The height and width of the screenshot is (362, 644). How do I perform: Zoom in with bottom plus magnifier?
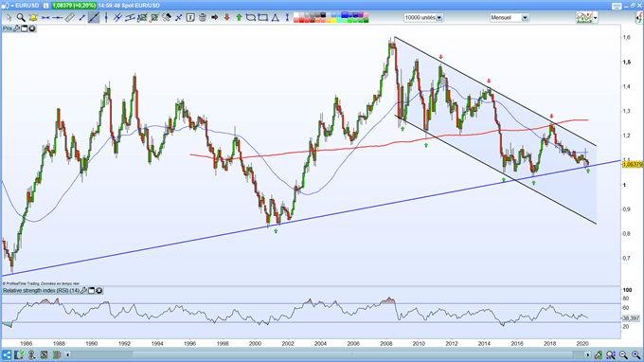(635, 354)
